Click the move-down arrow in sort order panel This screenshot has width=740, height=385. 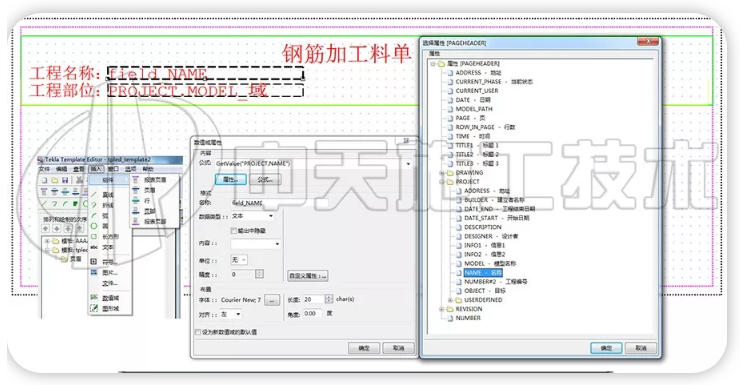57,228
